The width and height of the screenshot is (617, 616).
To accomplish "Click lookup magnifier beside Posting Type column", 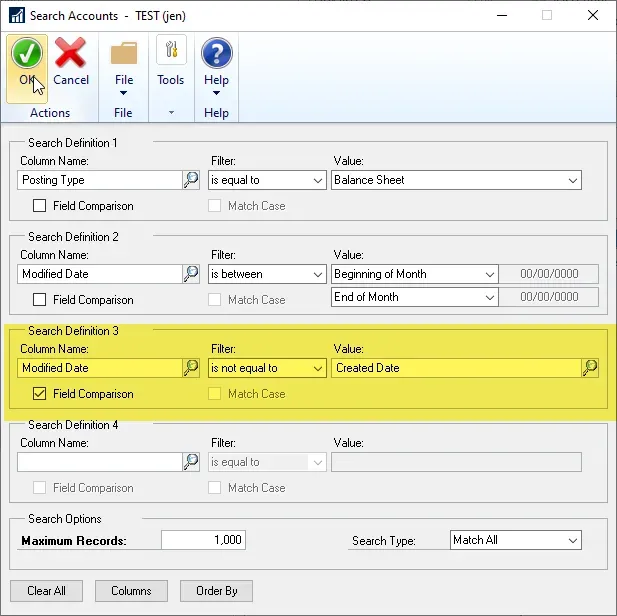I will pos(191,180).
